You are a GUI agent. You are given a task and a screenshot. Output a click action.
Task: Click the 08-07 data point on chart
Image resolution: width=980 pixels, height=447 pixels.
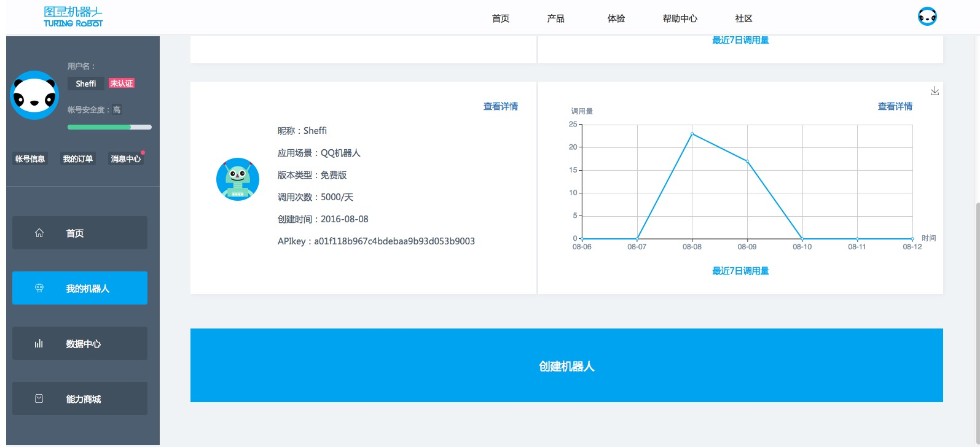click(637, 239)
